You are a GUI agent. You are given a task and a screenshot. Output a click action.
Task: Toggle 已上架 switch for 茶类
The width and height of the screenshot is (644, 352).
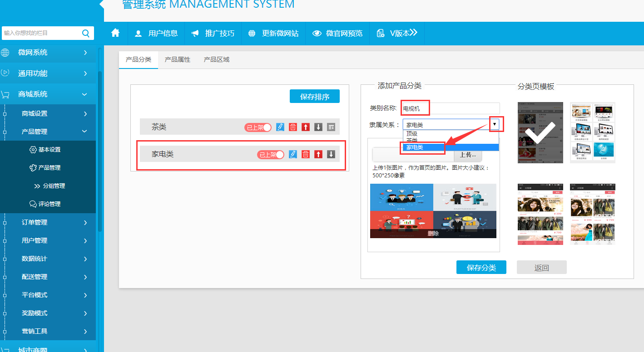[x=258, y=127]
